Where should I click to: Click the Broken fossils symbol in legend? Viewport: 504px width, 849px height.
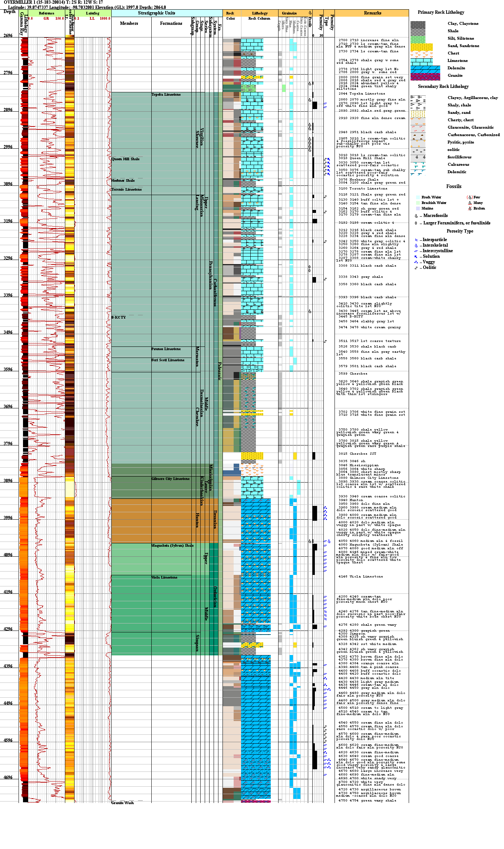point(470,208)
